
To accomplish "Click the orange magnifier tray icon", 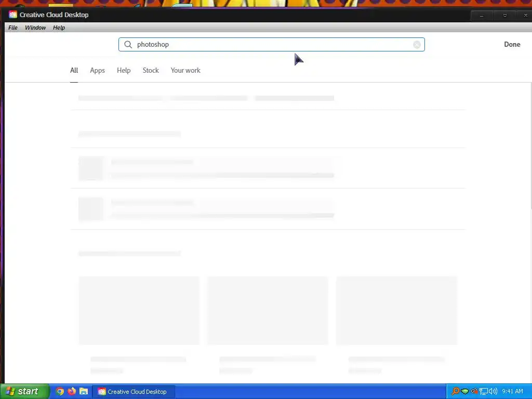I will tap(455, 391).
